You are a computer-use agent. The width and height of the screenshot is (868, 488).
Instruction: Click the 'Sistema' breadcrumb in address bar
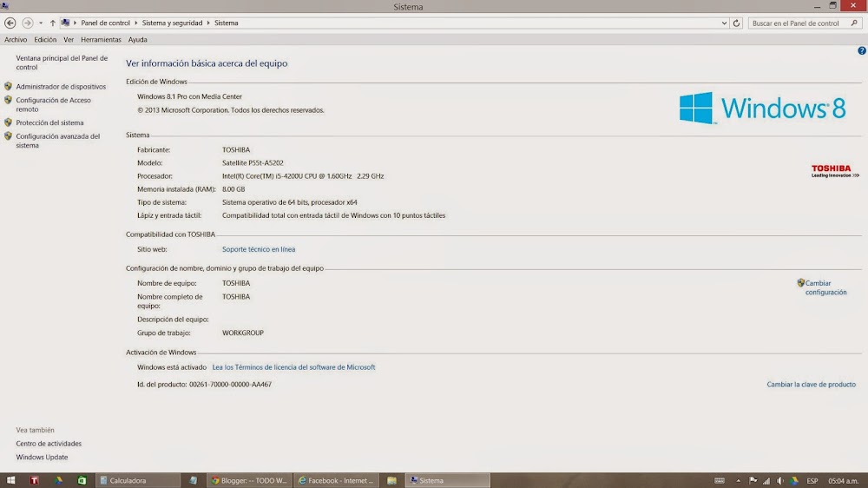point(227,23)
